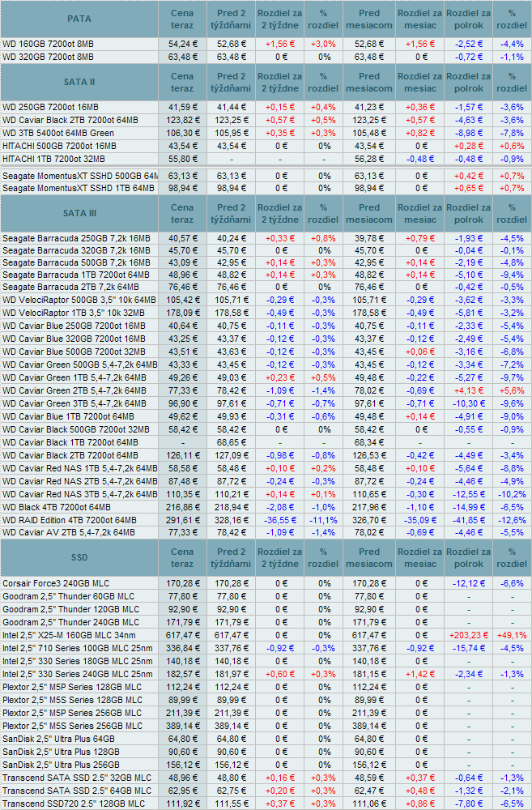Click the 54,24 € price of WD 160GB
This screenshot has width=532, height=810.
click(x=182, y=45)
